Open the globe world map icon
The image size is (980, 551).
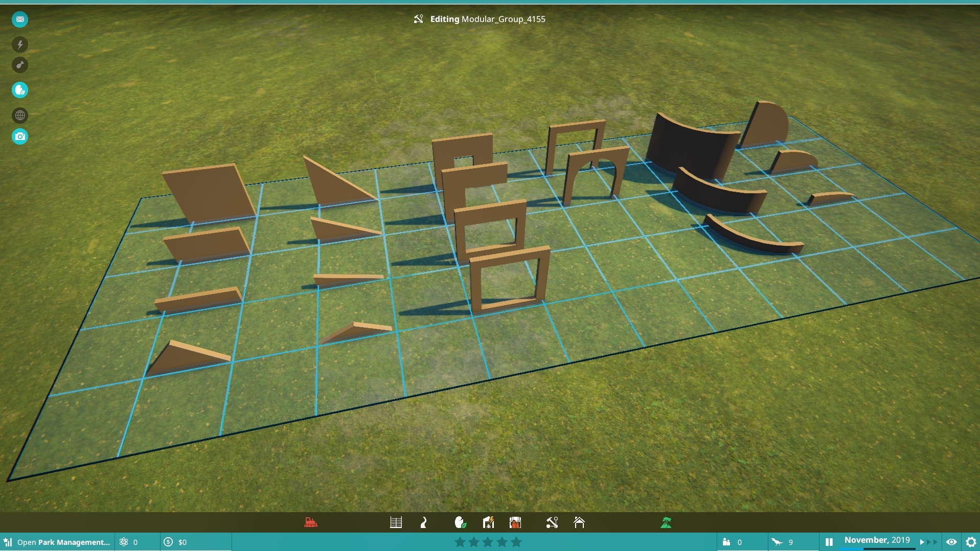(20, 116)
